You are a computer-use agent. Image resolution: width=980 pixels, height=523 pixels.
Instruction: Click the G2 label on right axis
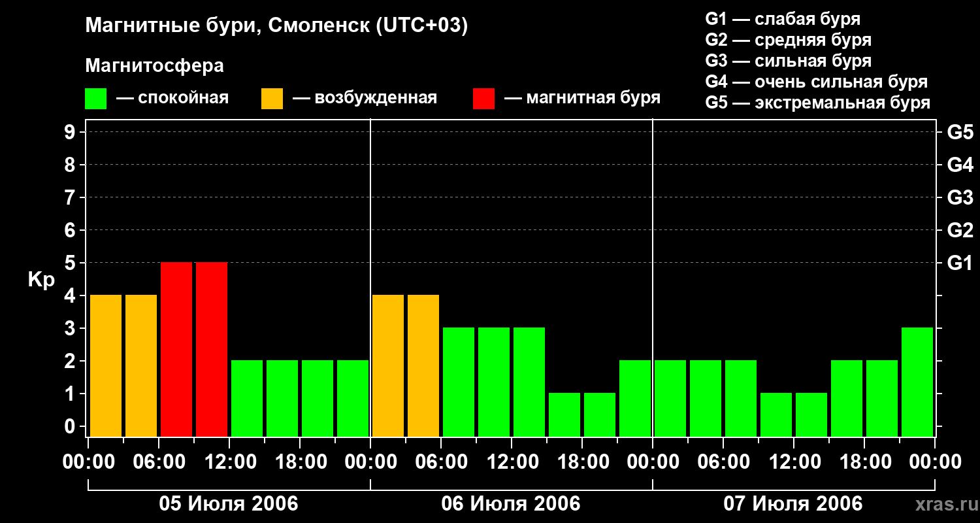960,230
